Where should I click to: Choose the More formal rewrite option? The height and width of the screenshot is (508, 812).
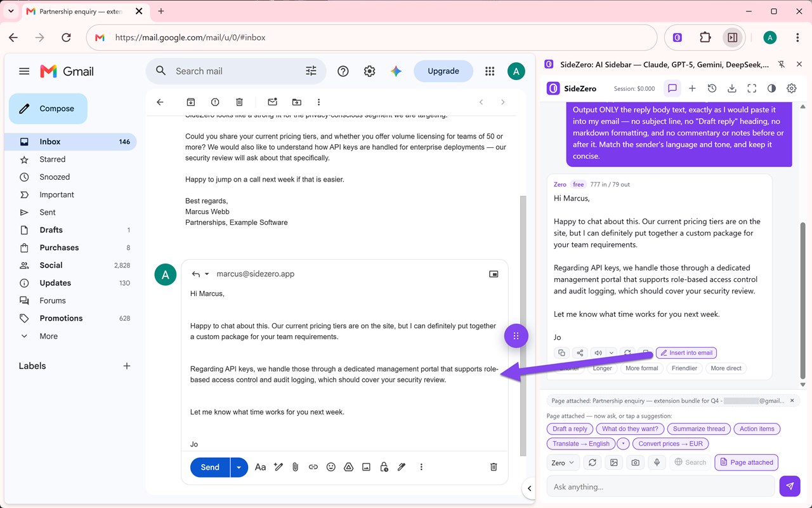pos(641,368)
